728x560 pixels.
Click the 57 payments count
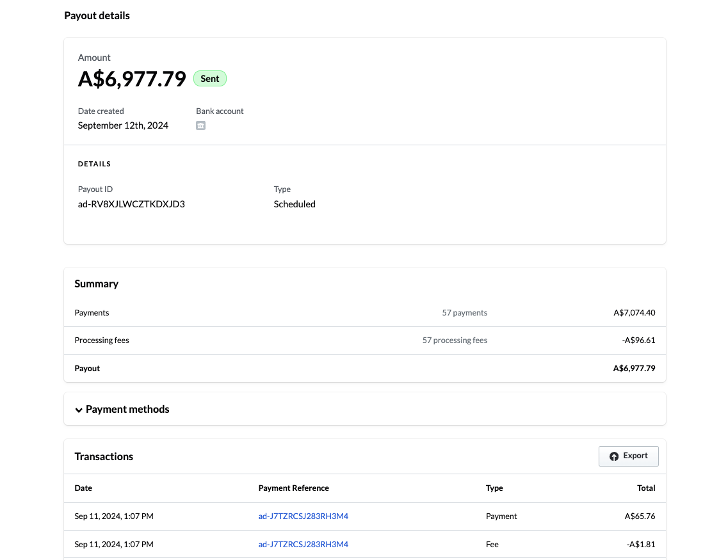coord(464,313)
